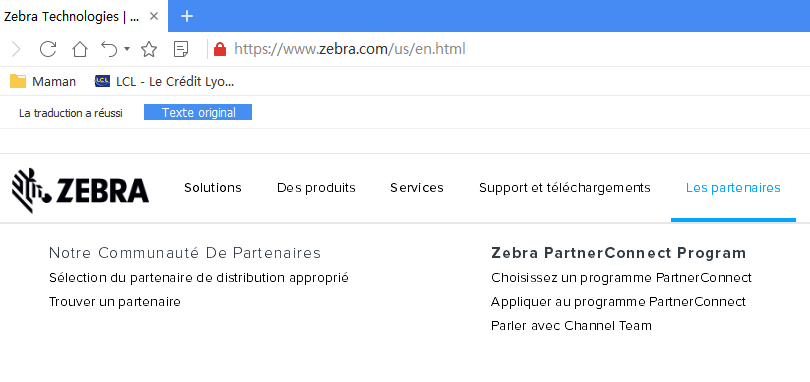This screenshot has height=382, width=810.
Task: Open the Services menu
Action: [x=417, y=188]
